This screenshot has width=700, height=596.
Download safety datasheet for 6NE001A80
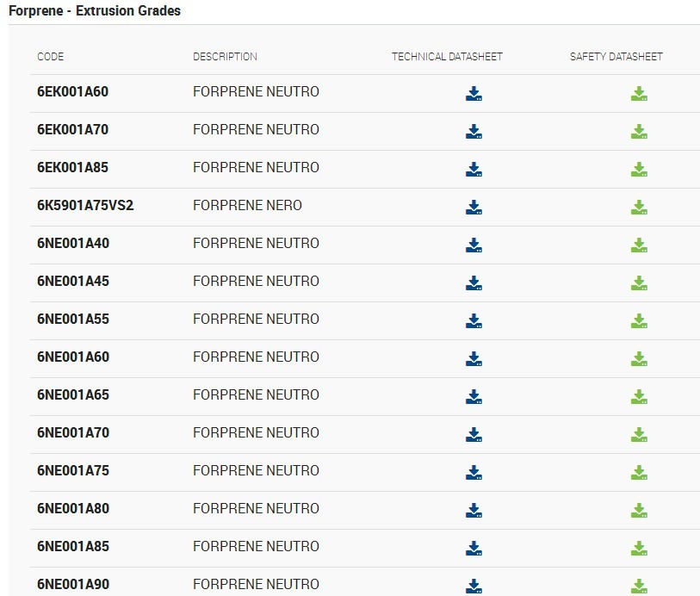click(x=639, y=512)
